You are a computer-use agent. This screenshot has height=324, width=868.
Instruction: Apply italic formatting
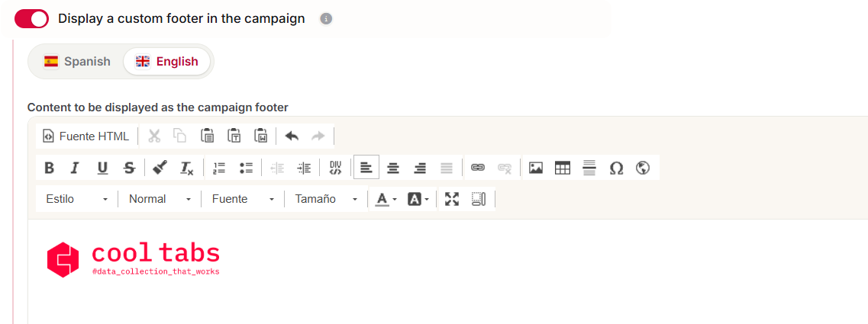76,168
